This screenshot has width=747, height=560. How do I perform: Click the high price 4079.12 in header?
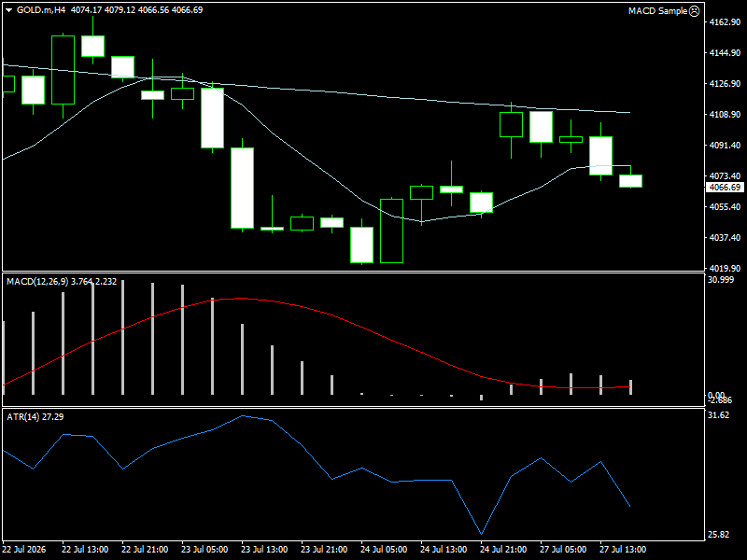point(120,10)
